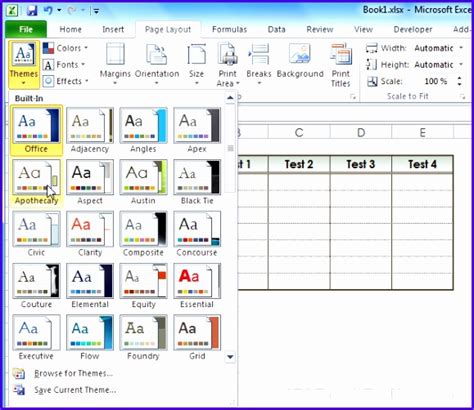This screenshot has width=474, height=410.
Task: Open the Breaks menu
Action: [x=259, y=64]
